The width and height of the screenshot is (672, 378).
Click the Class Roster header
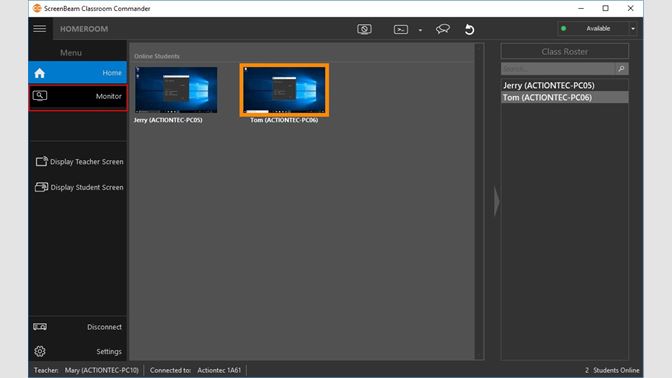click(564, 51)
